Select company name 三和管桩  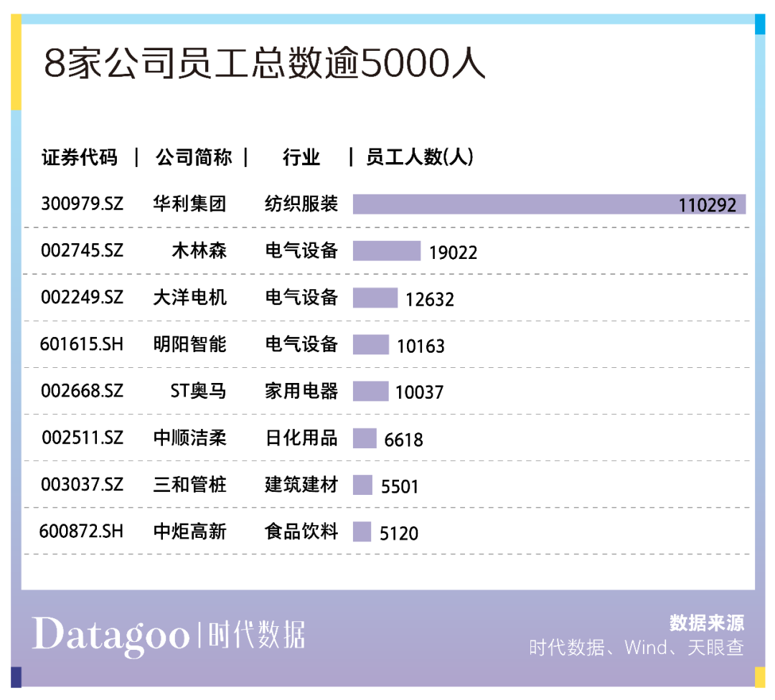pos(189,485)
